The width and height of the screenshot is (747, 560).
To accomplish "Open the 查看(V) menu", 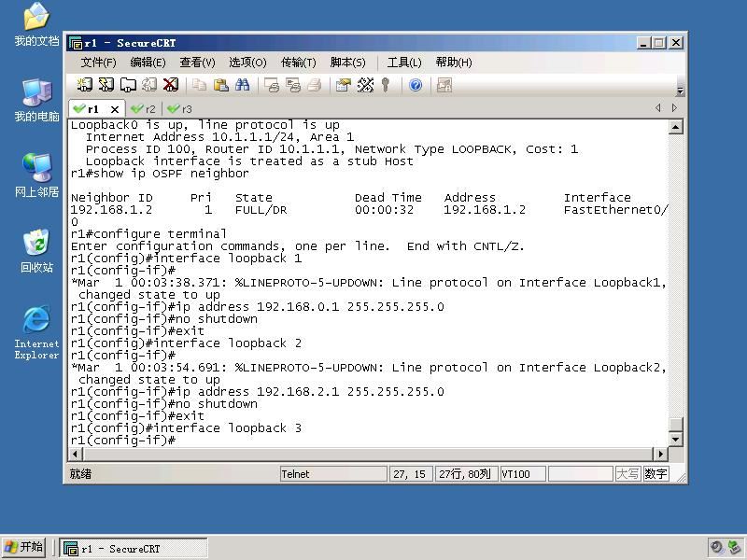I will pos(197,63).
